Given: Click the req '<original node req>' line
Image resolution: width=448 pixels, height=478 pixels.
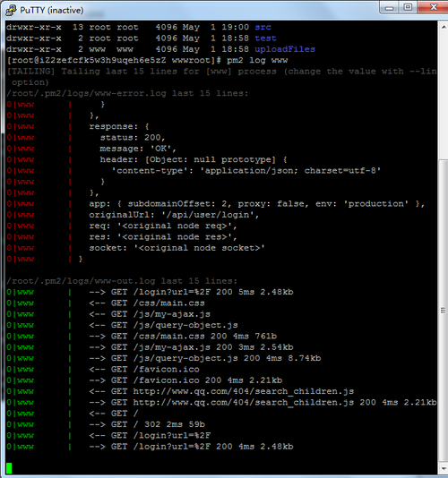Looking at the screenshot, I should click(163, 226).
